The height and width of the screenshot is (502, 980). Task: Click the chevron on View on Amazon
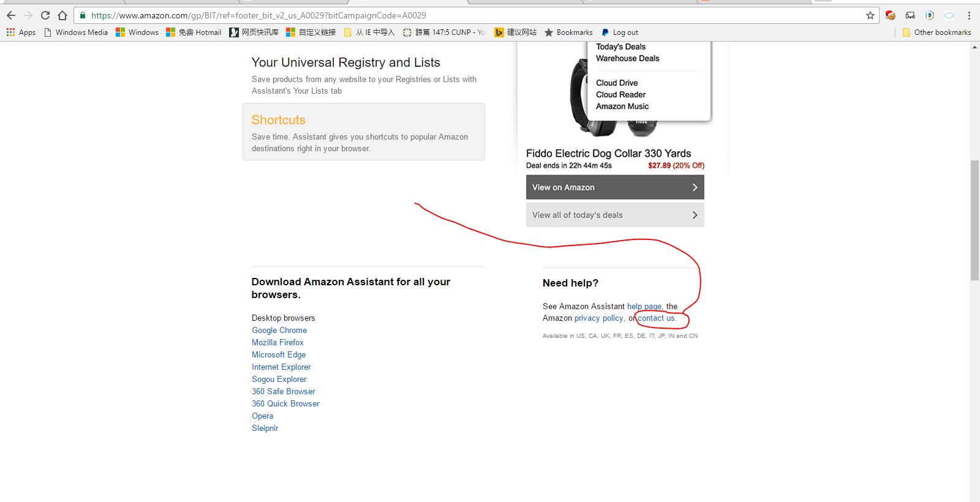[695, 187]
